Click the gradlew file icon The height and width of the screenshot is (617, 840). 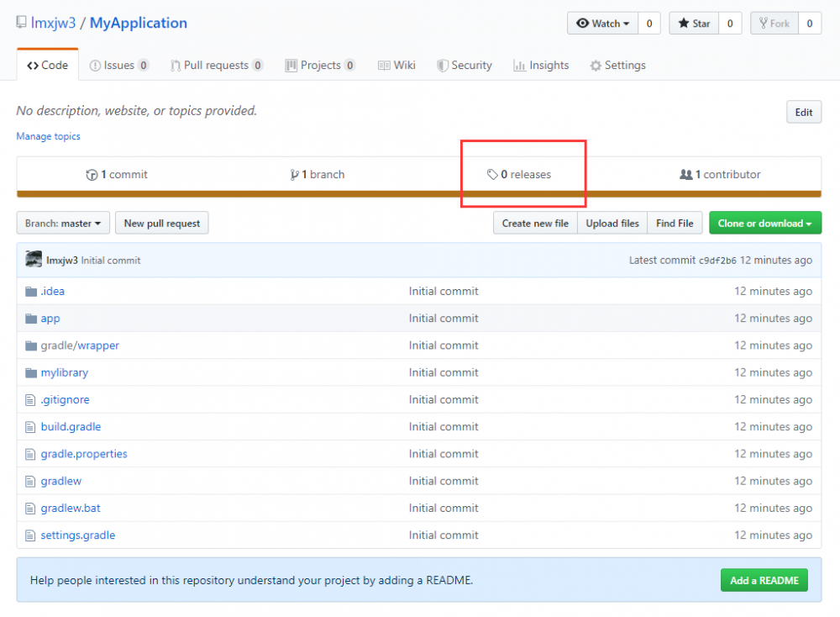point(30,482)
